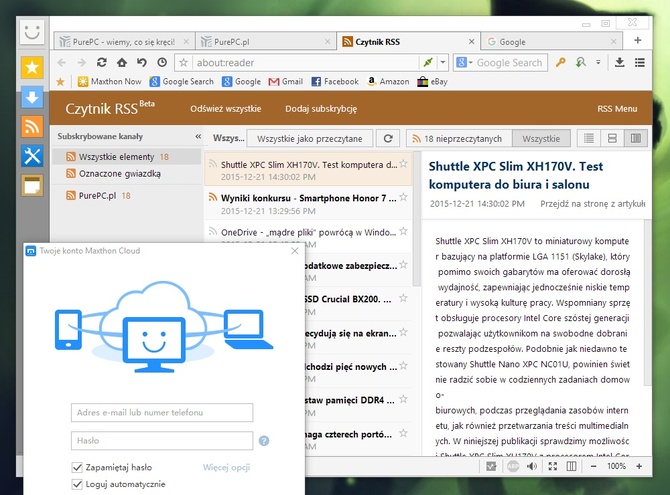This screenshot has height=495, width=670.
Task: Open the key password manager icon
Action: tap(560, 62)
